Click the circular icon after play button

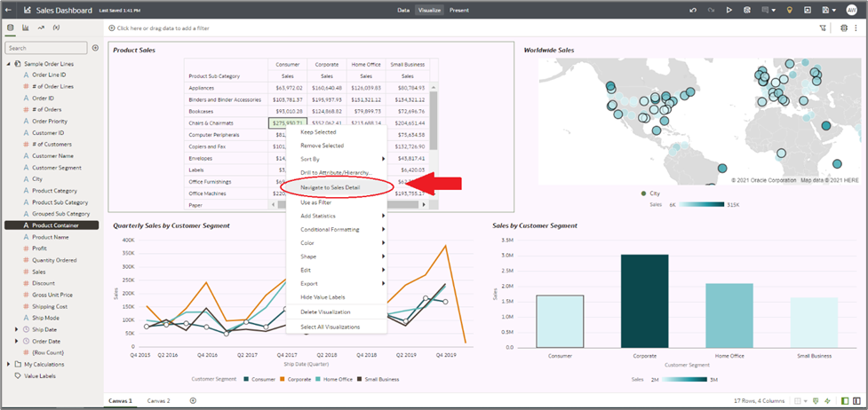pyautogui.click(x=747, y=10)
